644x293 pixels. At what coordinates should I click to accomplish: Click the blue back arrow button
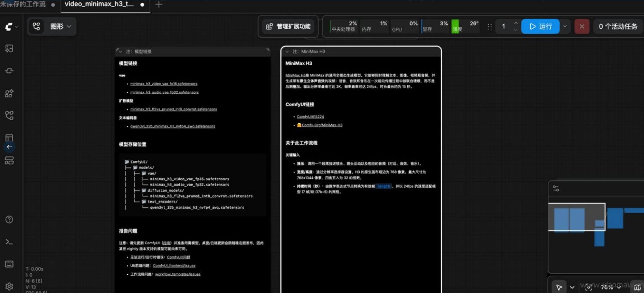[x=9, y=147]
